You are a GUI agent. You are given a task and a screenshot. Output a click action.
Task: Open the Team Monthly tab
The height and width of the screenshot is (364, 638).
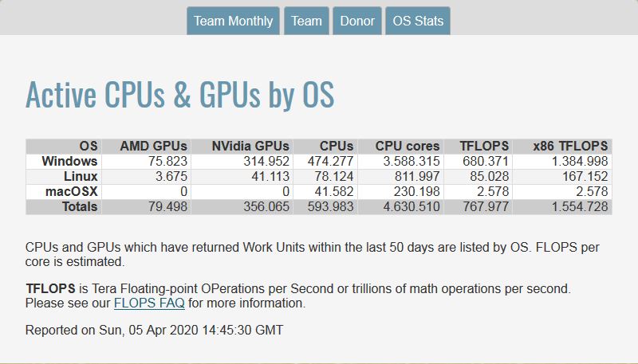233,21
